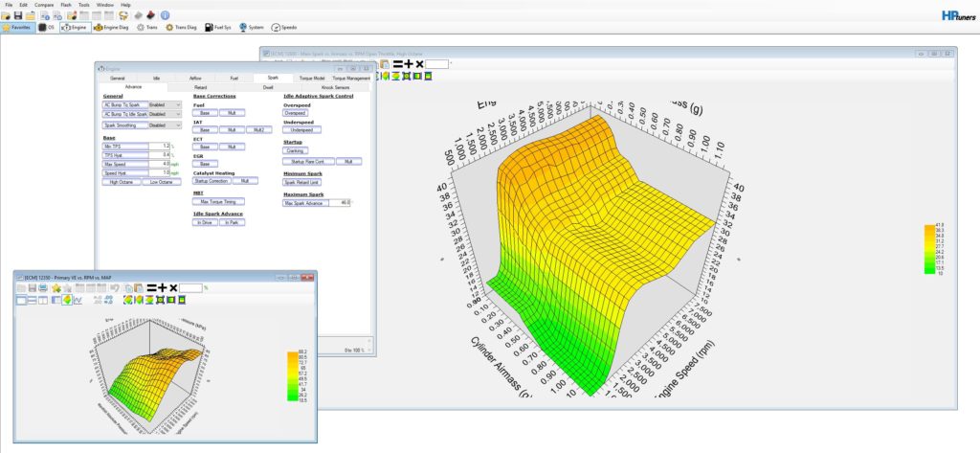Image resolution: width=980 pixels, height=453 pixels.
Task: Toggle the Favorites button in navigator bar
Action: (x=17, y=28)
